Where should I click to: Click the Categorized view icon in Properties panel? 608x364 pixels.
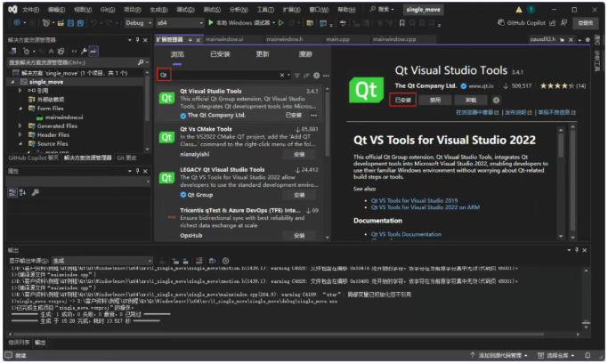click(12, 192)
